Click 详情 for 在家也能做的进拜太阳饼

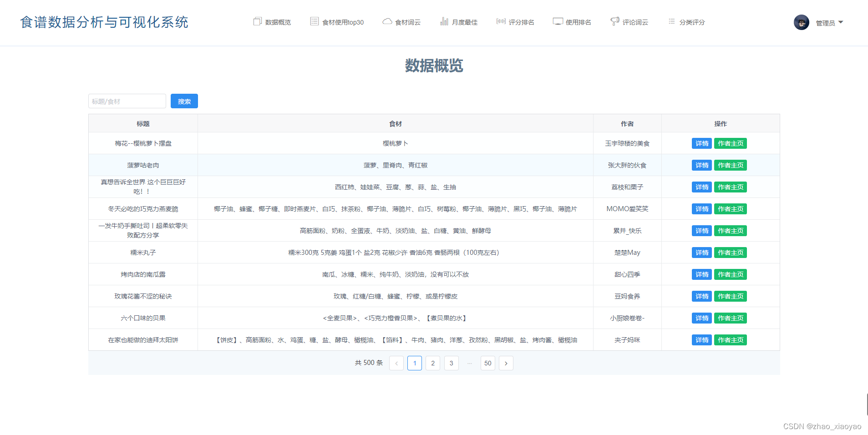point(702,340)
